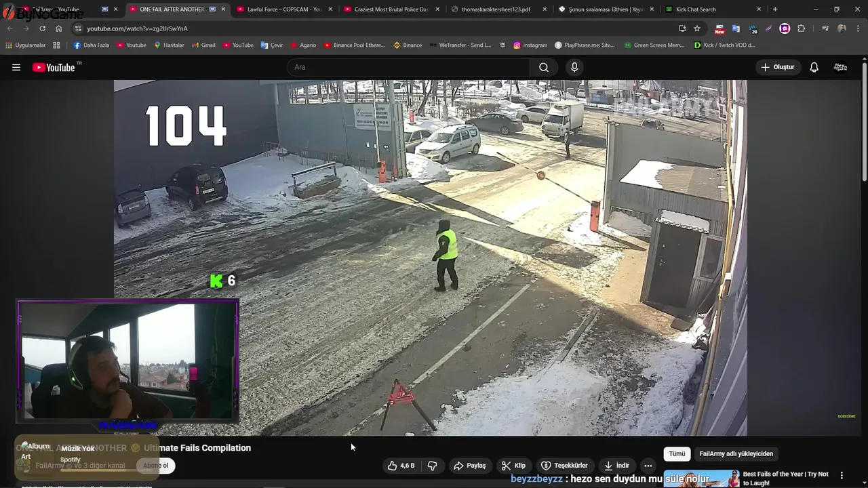Open the WeTransfer bookmark

tap(460, 45)
